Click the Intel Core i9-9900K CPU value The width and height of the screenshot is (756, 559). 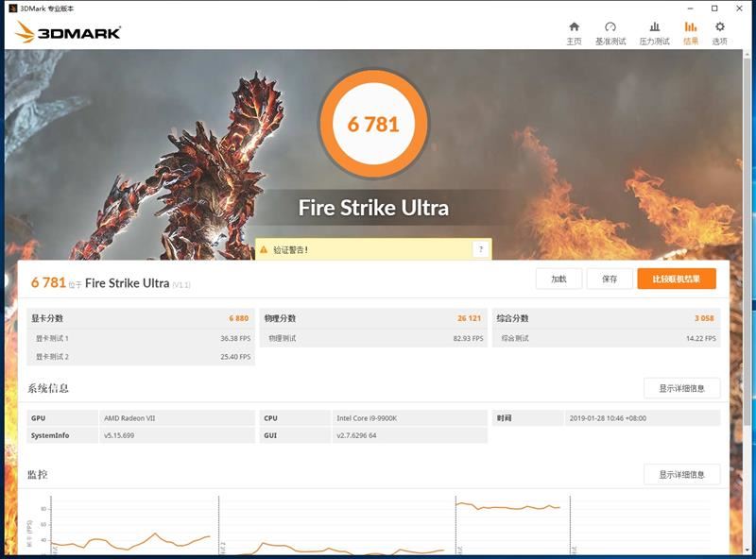click(x=367, y=418)
